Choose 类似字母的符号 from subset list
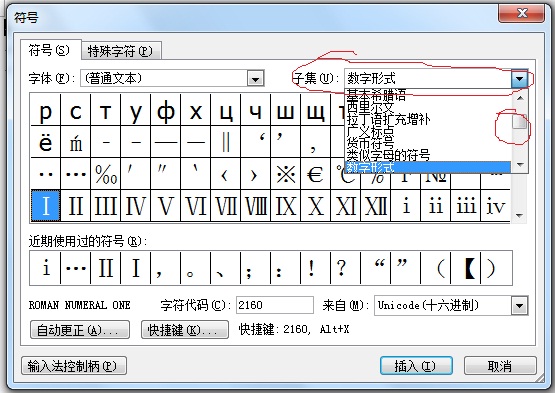The width and height of the screenshot is (555, 393). click(428, 155)
